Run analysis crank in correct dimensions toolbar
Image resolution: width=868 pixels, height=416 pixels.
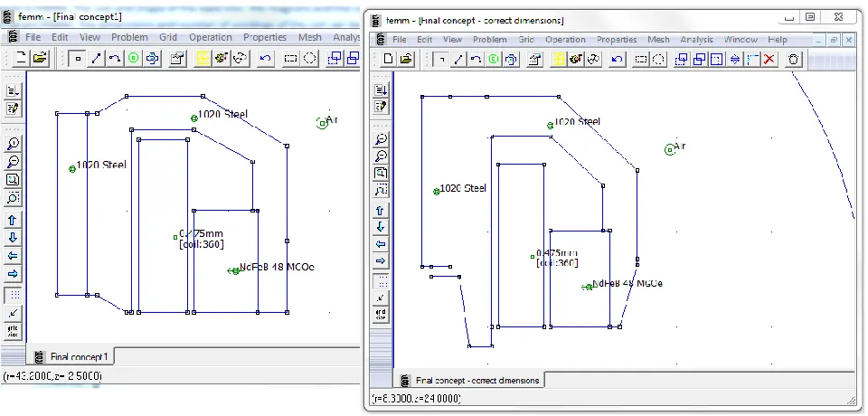pyautogui.click(x=576, y=60)
